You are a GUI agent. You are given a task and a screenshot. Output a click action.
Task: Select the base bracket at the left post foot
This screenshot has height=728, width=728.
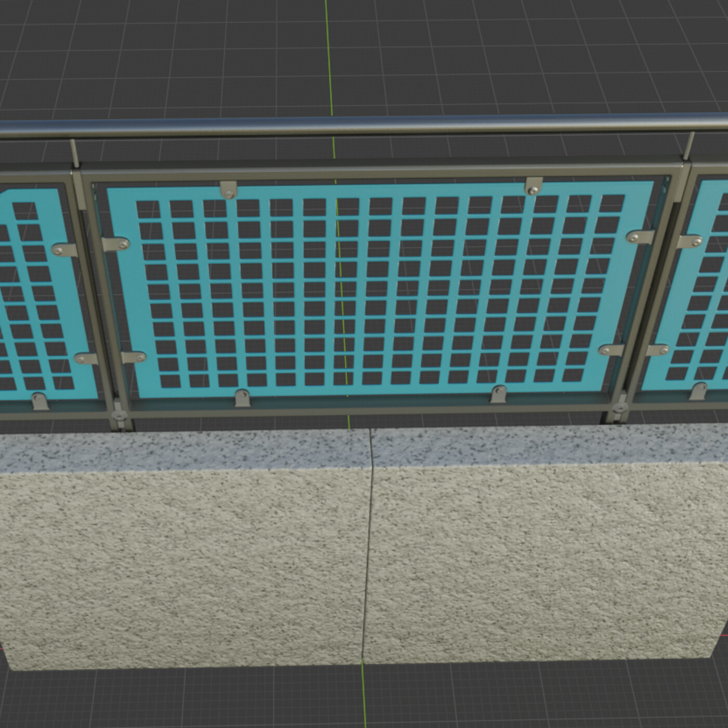click(119, 415)
